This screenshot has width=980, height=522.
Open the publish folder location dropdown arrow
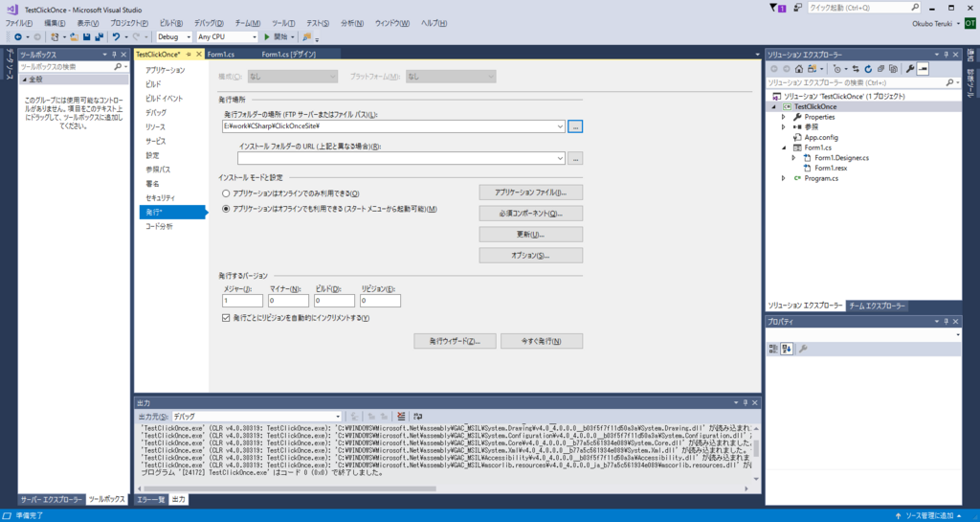559,126
